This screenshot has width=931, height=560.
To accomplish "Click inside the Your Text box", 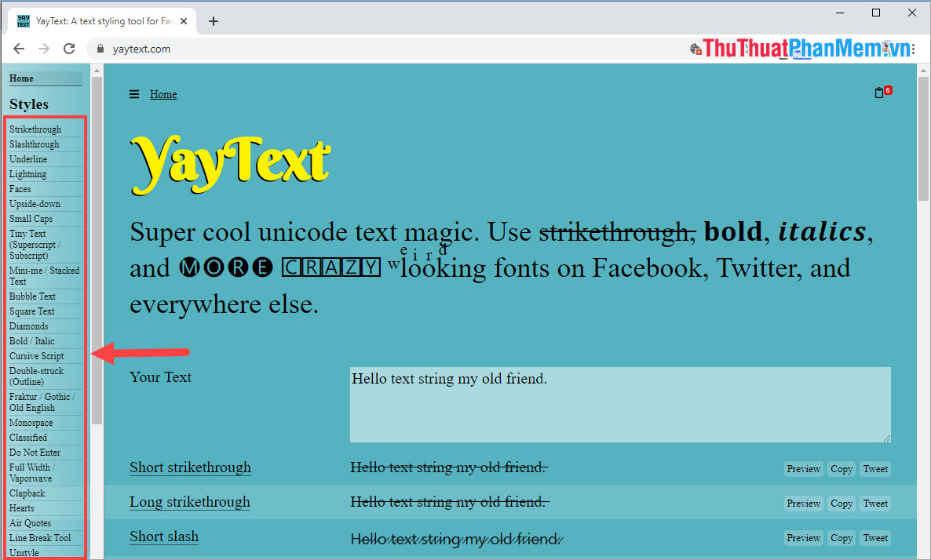I will tap(620, 405).
